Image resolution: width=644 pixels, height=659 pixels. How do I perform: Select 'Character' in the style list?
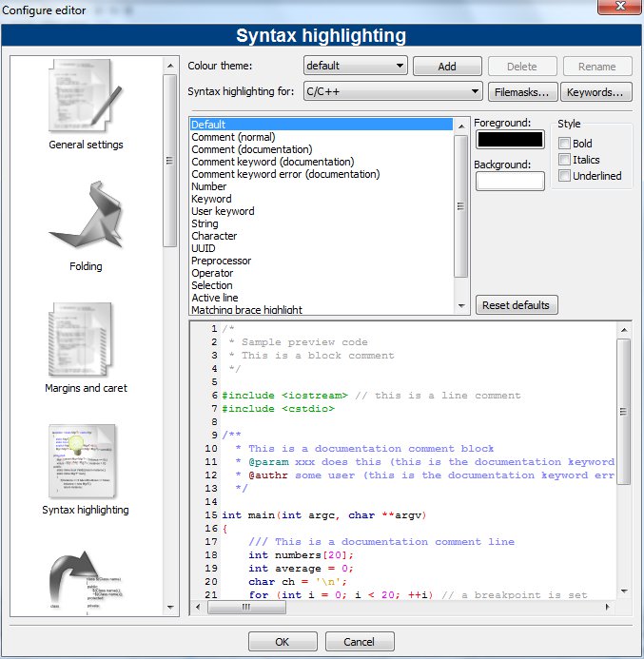click(x=322, y=236)
